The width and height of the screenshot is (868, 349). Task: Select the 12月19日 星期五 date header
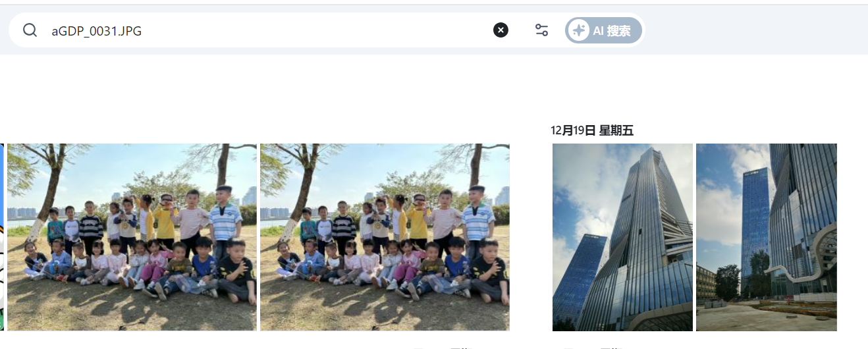[592, 130]
